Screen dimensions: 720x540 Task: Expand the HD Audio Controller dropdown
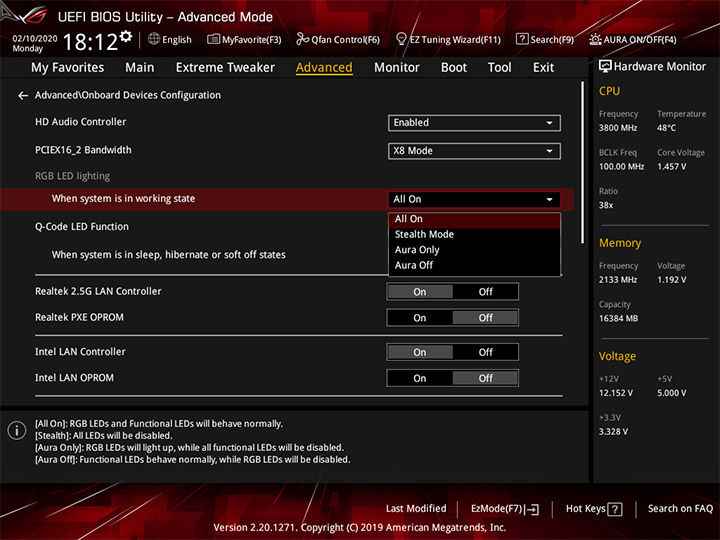[x=474, y=123]
